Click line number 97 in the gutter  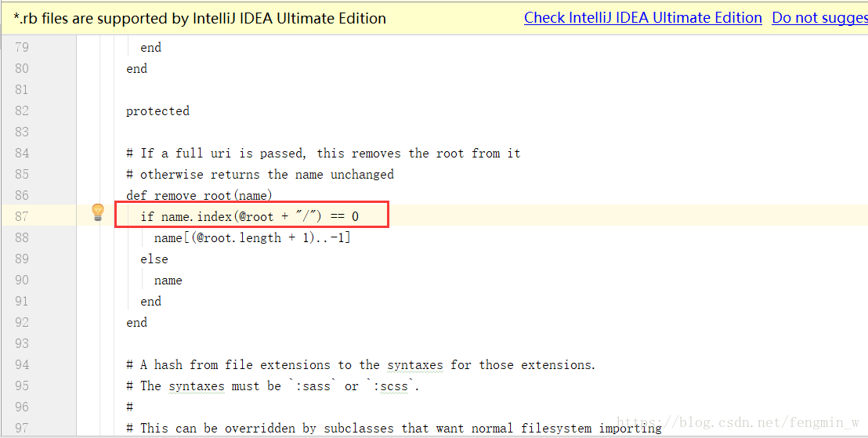click(22, 428)
